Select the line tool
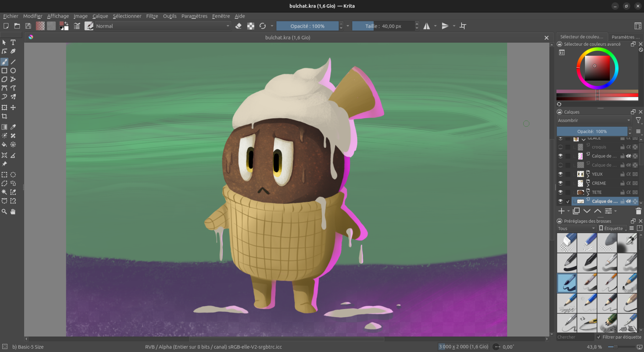The height and width of the screenshot is (352, 644). point(13,62)
